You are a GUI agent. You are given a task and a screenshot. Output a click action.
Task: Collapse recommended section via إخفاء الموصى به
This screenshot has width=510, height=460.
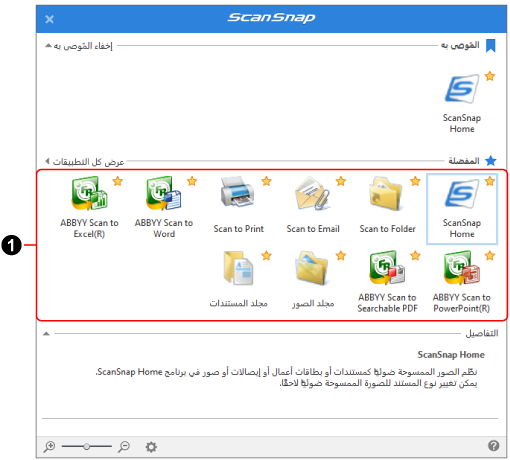point(79,46)
